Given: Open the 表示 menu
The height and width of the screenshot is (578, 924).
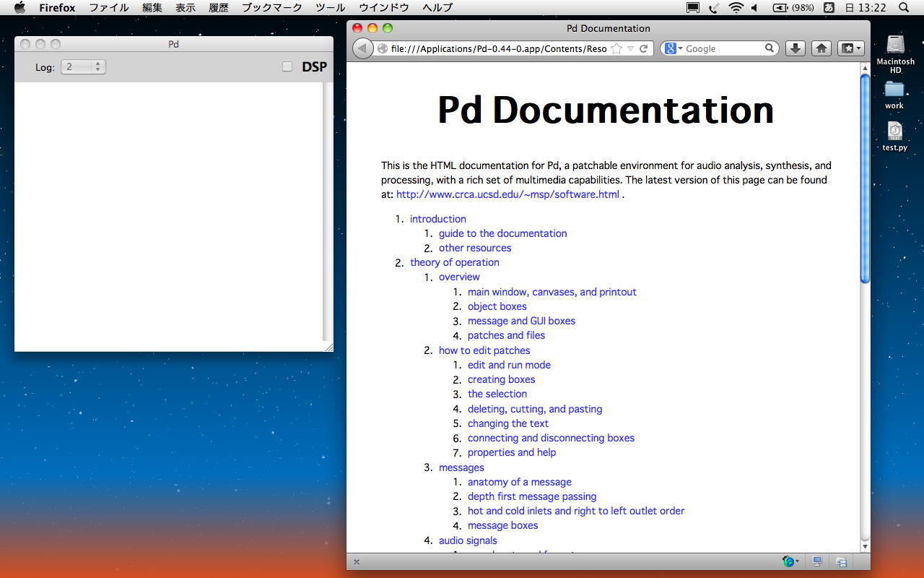Looking at the screenshot, I should (x=186, y=8).
